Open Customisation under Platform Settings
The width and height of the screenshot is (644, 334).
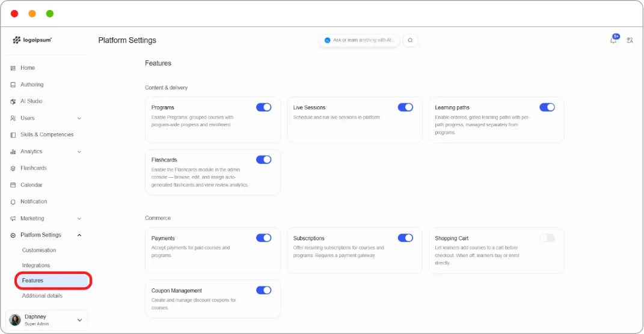point(39,251)
